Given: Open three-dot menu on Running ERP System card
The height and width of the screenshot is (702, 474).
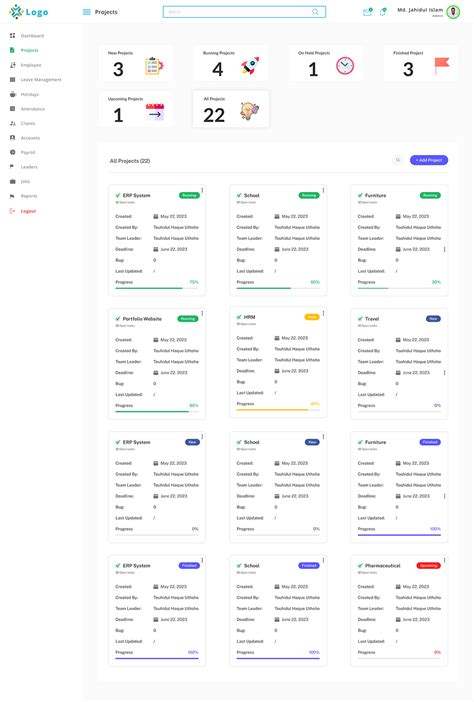Looking at the screenshot, I should tap(202, 190).
